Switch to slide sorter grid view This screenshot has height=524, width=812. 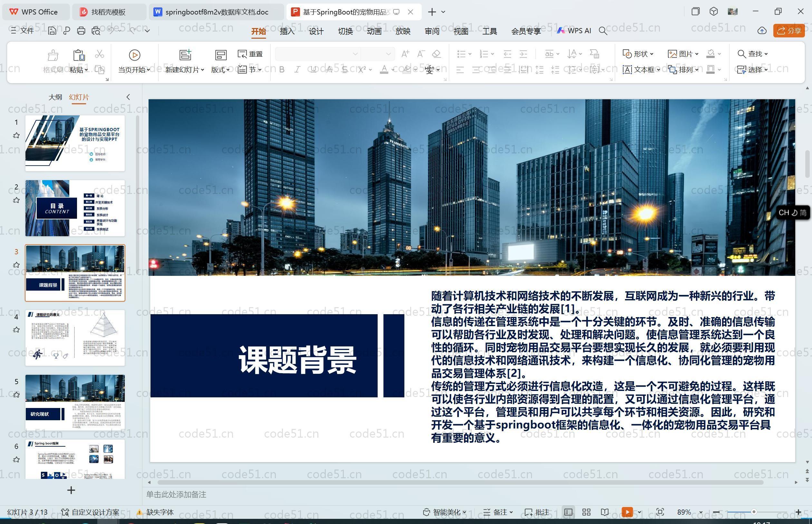586,512
